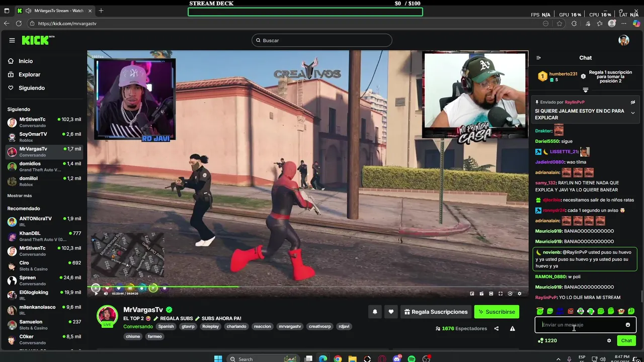Click the Windows Start button

[x=218, y=359]
